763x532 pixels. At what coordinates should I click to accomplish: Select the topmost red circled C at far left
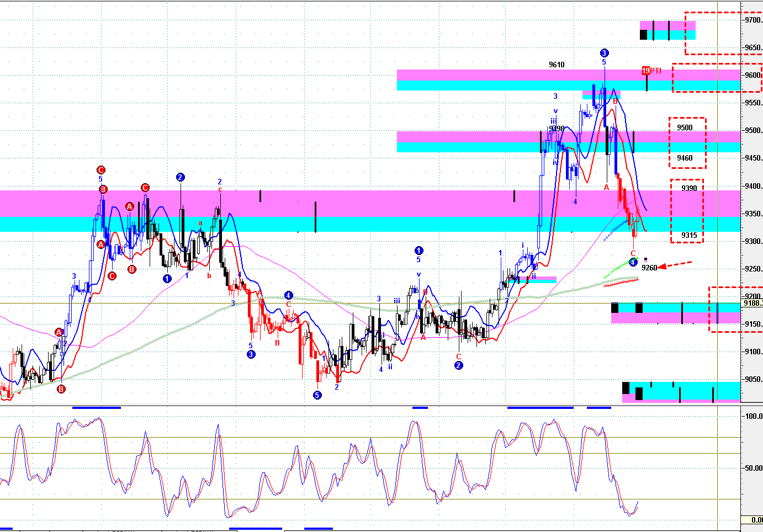(100, 170)
